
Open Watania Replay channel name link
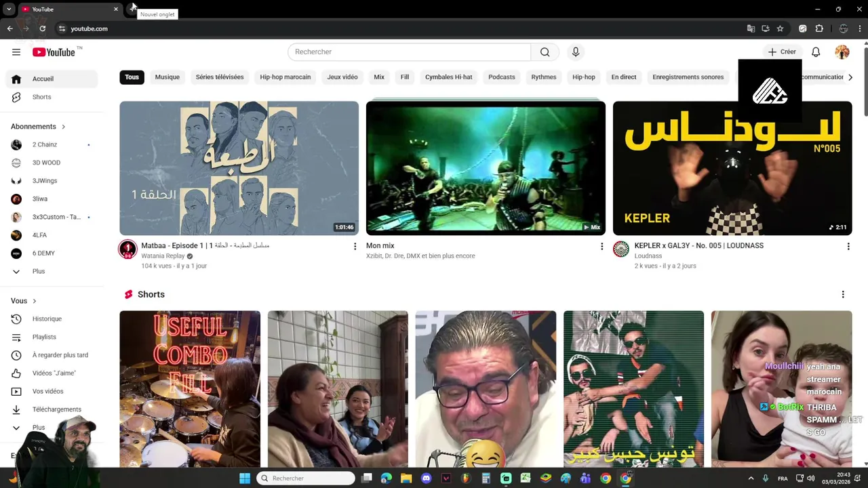163,256
